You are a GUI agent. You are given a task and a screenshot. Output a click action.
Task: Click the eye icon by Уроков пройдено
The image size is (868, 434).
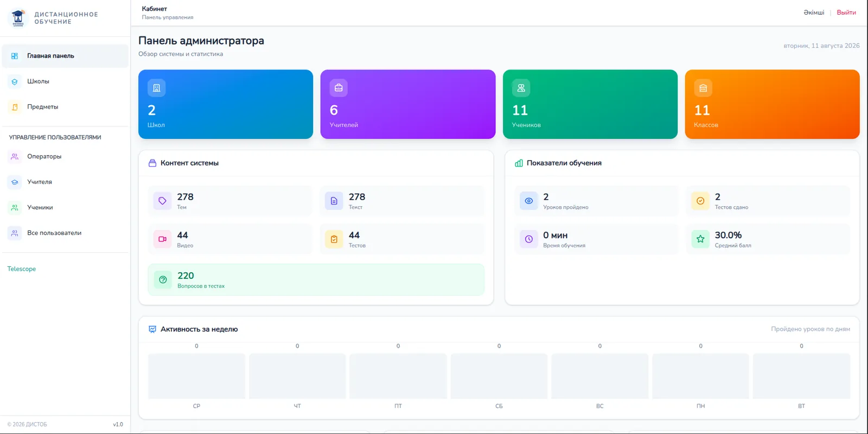point(528,201)
